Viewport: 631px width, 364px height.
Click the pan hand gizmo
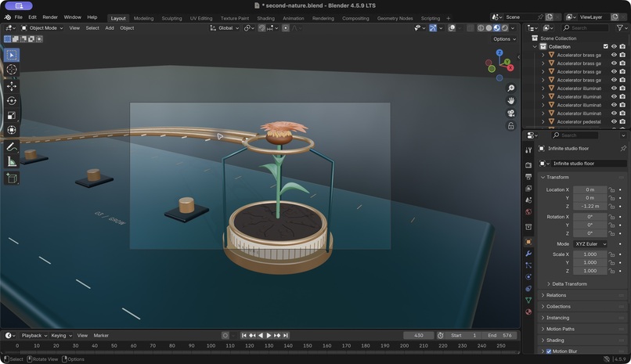[510, 100]
